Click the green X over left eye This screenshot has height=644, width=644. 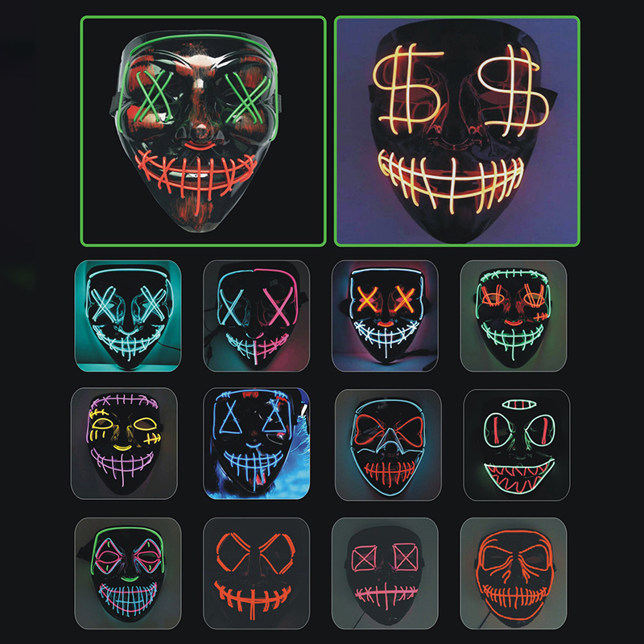[155, 97]
